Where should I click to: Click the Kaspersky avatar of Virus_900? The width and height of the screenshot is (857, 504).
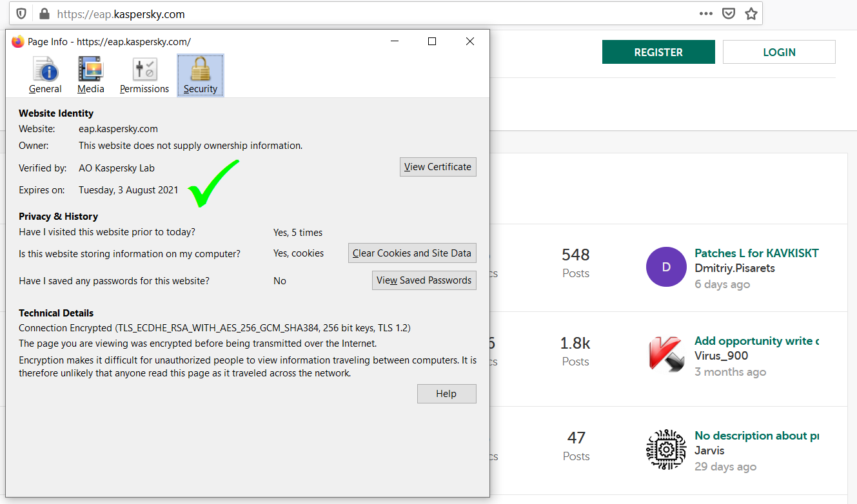(666, 354)
